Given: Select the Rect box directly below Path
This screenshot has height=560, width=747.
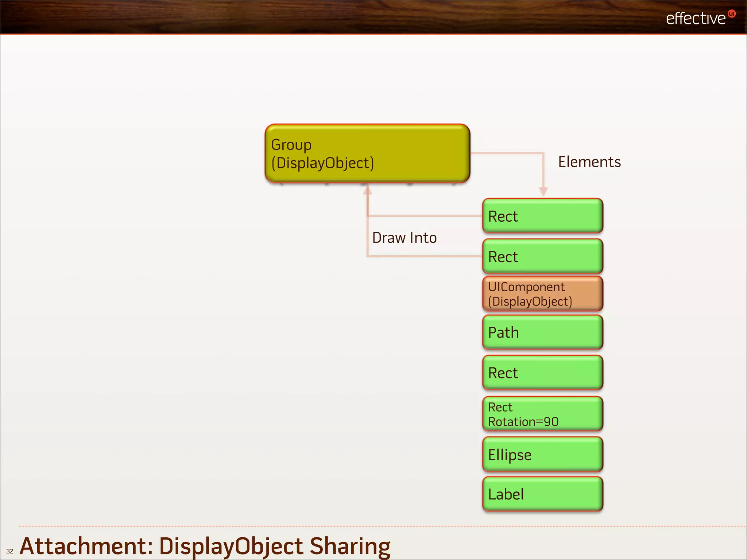Looking at the screenshot, I should pyautogui.click(x=542, y=373).
